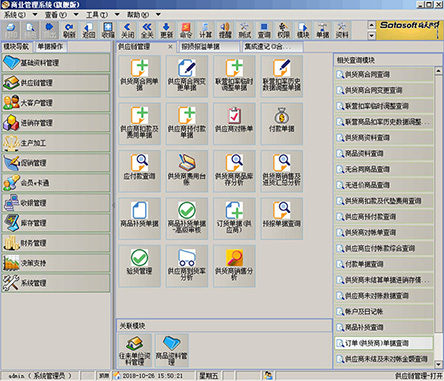Image resolution: width=444 pixels, height=381 pixels.
Task: Open the 工具 menu
Action: click(97, 15)
